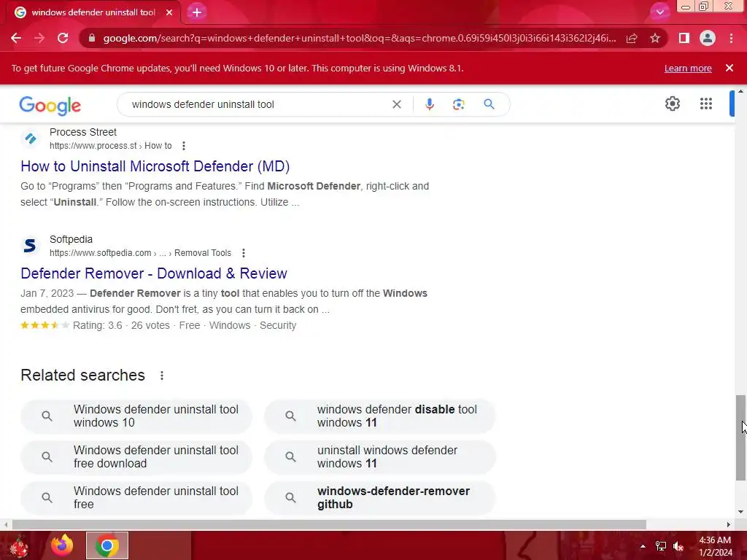Click the Process Street site favicon
The width and height of the screenshot is (747, 560).
tap(31, 139)
